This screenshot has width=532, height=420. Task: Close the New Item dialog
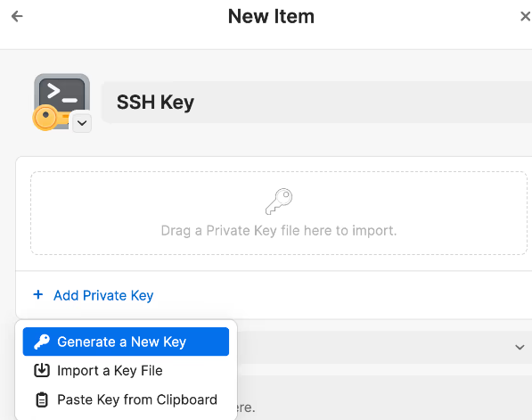pyautogui.click(x=525, y=16)
